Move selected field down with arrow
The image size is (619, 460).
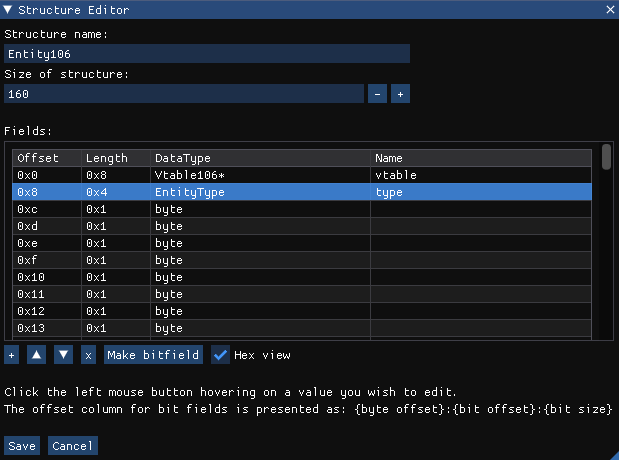pos(63,355)
